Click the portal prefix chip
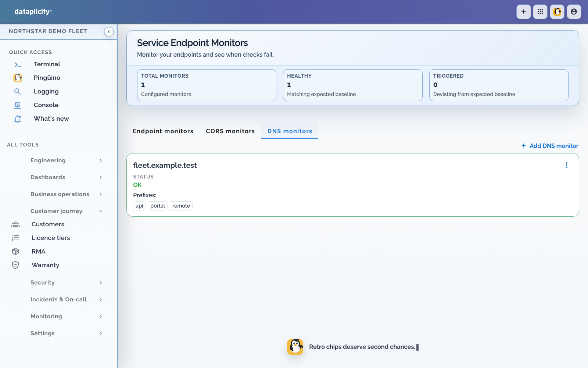 (158, 206)
